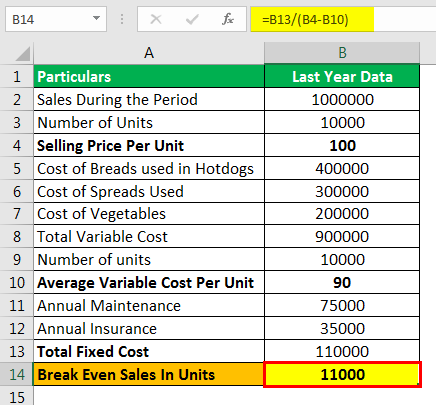Select row 3 header
Image resolution: width=436 pixels, height=405 pixels.
pos(17,122)
